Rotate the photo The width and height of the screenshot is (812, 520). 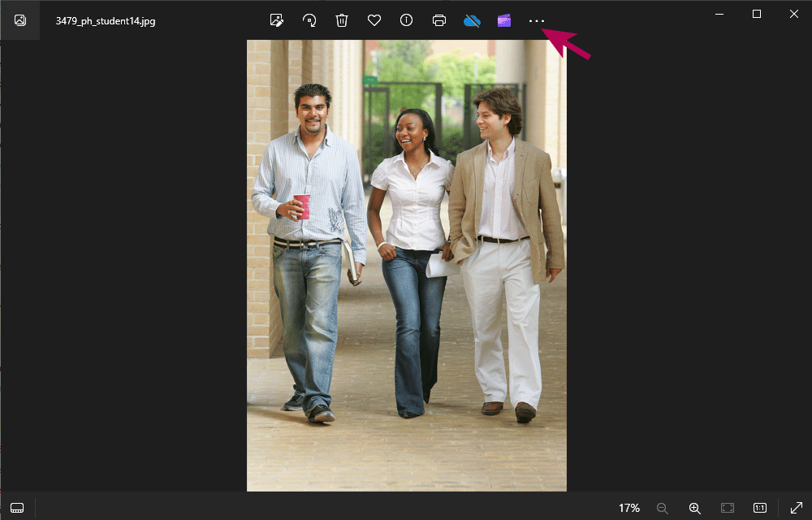(309, 20)
